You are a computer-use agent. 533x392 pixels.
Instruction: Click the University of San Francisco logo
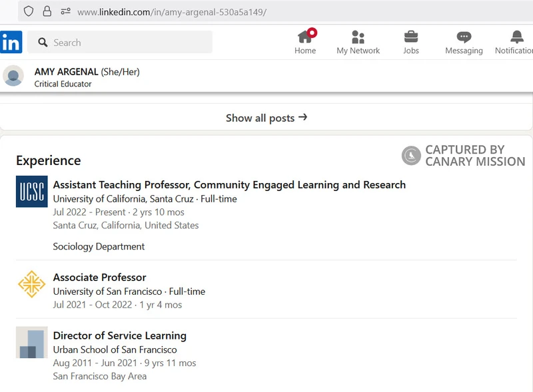[31, 284]
